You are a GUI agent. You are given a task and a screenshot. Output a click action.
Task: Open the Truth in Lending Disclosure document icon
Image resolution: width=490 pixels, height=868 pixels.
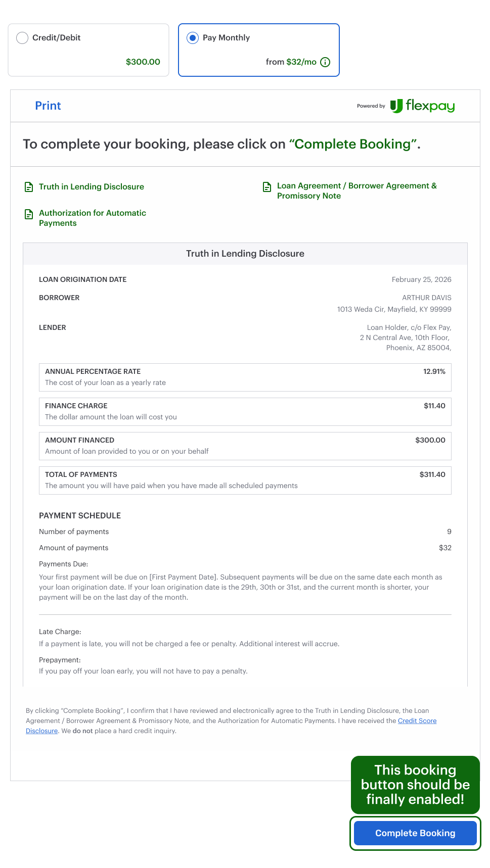[28, 187]
